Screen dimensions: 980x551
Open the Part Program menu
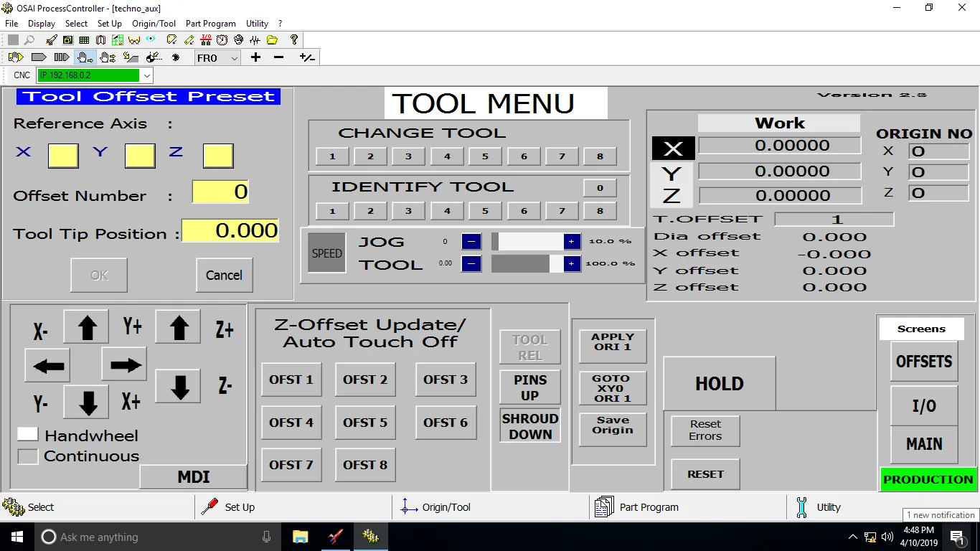pyautogui.click(x=210, y=24)
